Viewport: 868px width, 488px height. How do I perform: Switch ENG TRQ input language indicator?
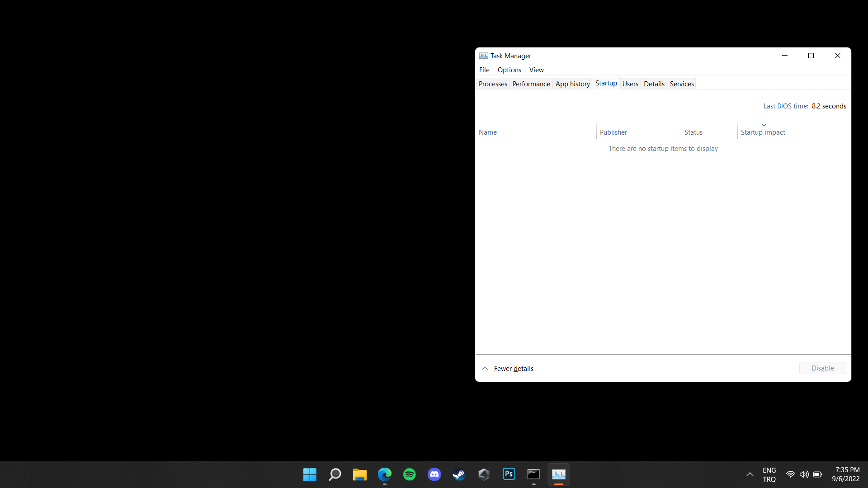tap(769, 474)
